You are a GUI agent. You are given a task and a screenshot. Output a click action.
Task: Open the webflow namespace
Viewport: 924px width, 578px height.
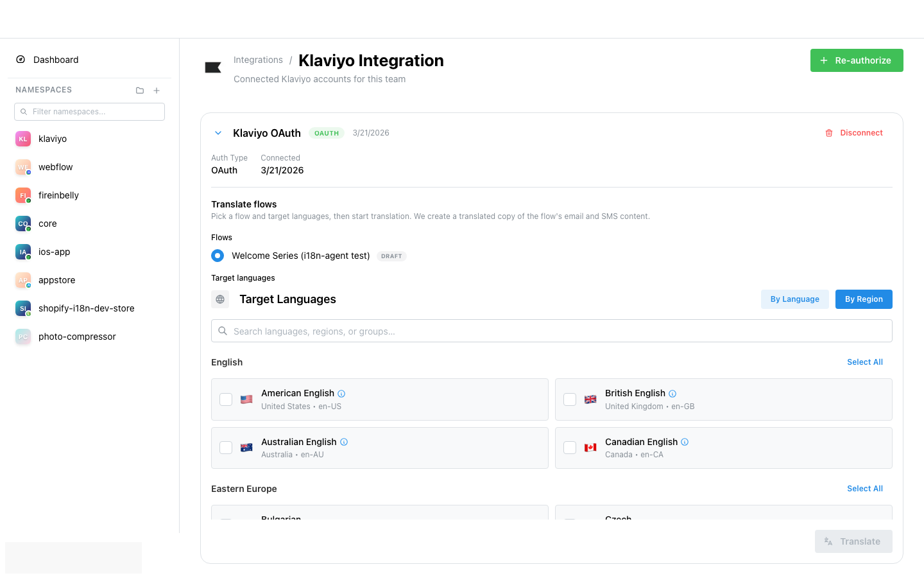coord(89,167)
